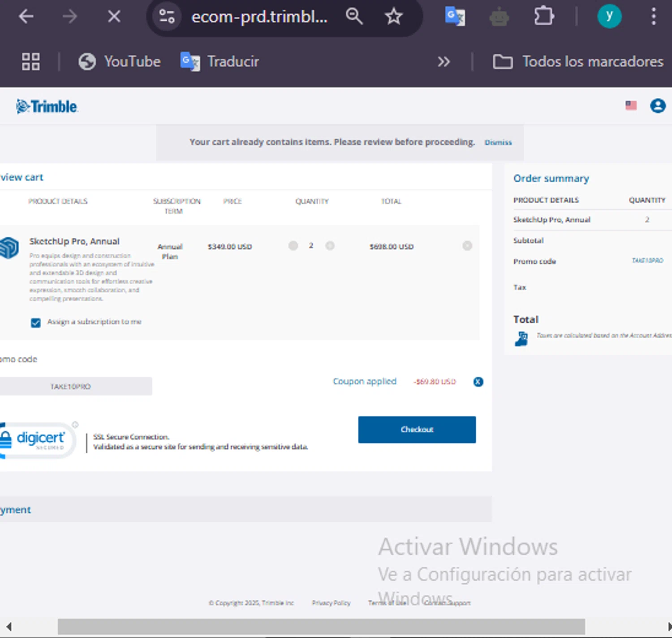The image size is (672, 638).
Task: Open the Privacy Policy link
Action: (x=331, y=603)
